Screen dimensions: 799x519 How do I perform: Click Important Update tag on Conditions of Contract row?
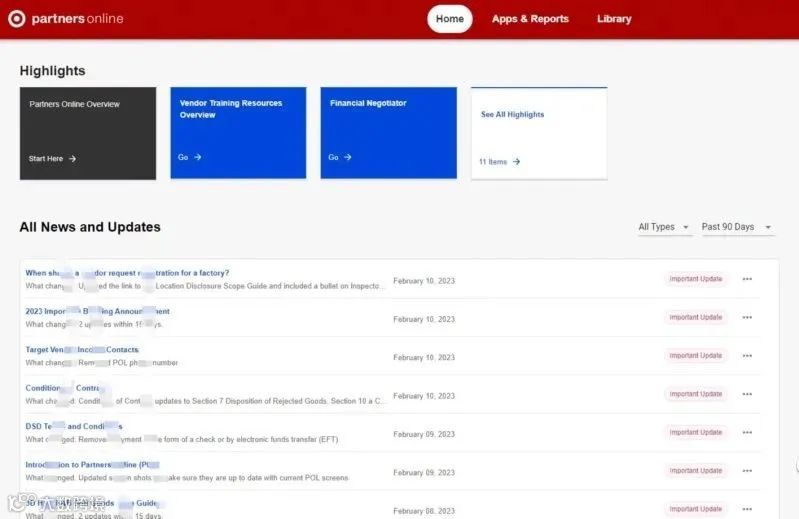696,394
